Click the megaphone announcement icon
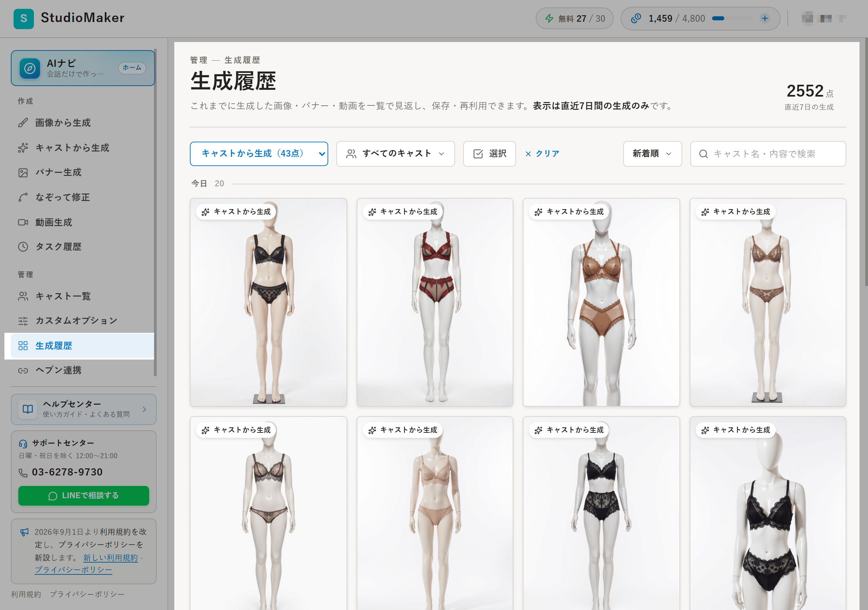The image size is (868, 610). click(24, 532)
